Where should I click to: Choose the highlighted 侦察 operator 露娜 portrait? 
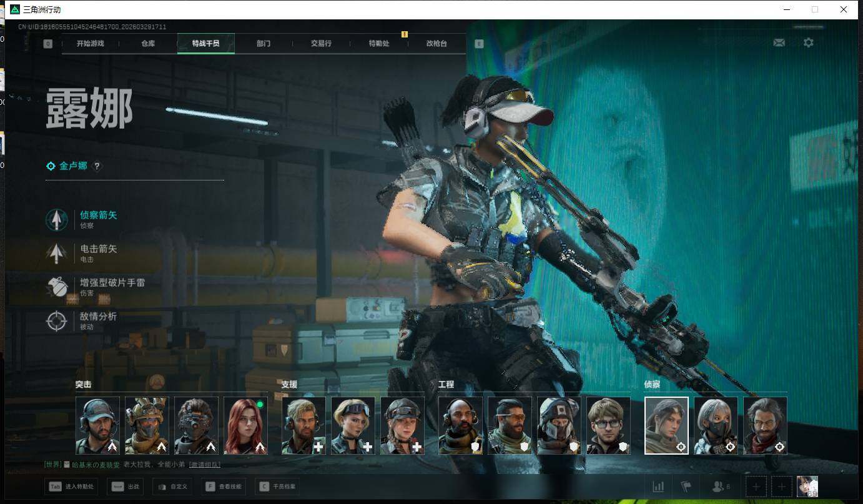click(x=666, y=425)
